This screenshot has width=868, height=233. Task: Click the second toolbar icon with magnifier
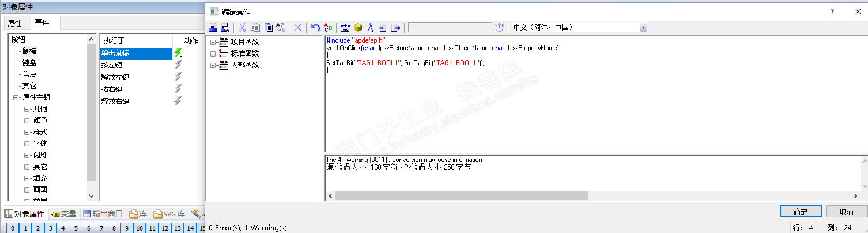click(225, 27)
